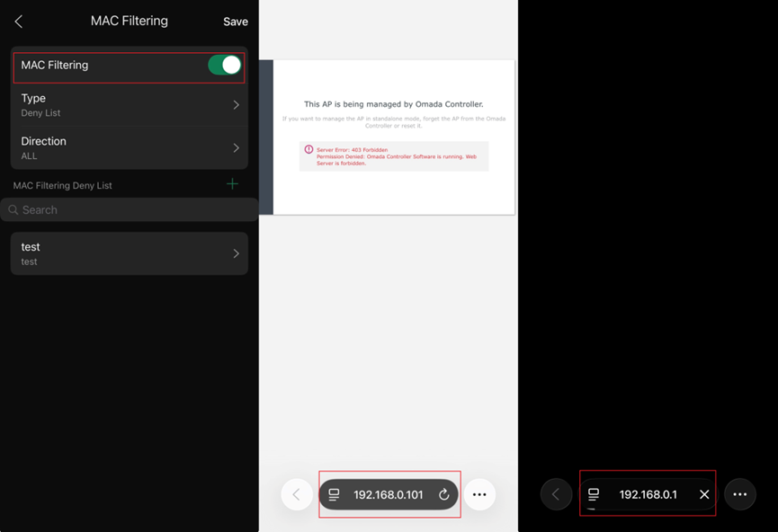Expand the test entry in deny list
Viewport: 778px width, 532px height.
[x=129, y=253]
